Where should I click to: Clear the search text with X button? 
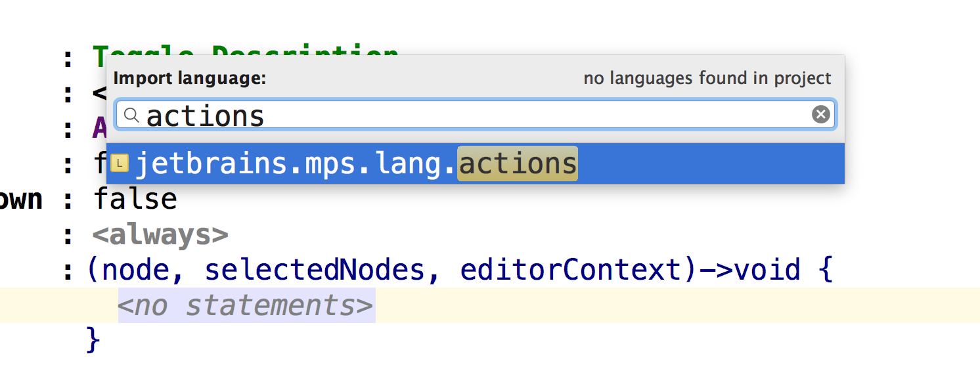coord(820,115)
